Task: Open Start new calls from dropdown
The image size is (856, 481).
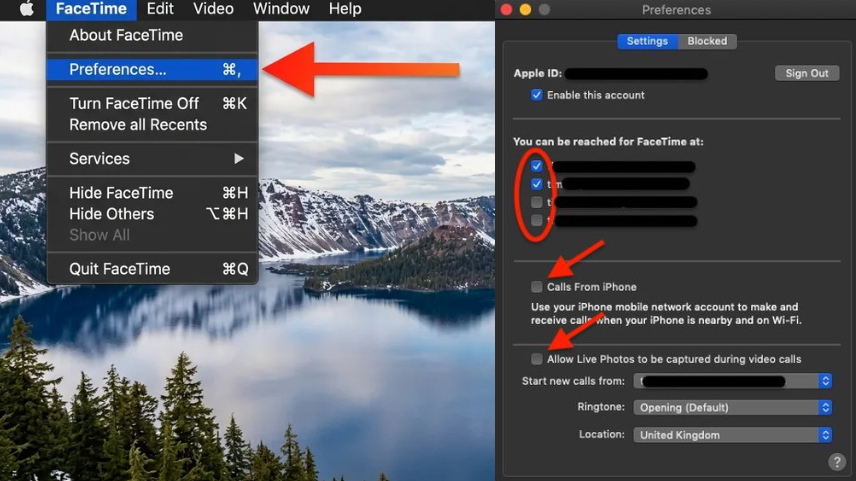Action: point(733,381)
